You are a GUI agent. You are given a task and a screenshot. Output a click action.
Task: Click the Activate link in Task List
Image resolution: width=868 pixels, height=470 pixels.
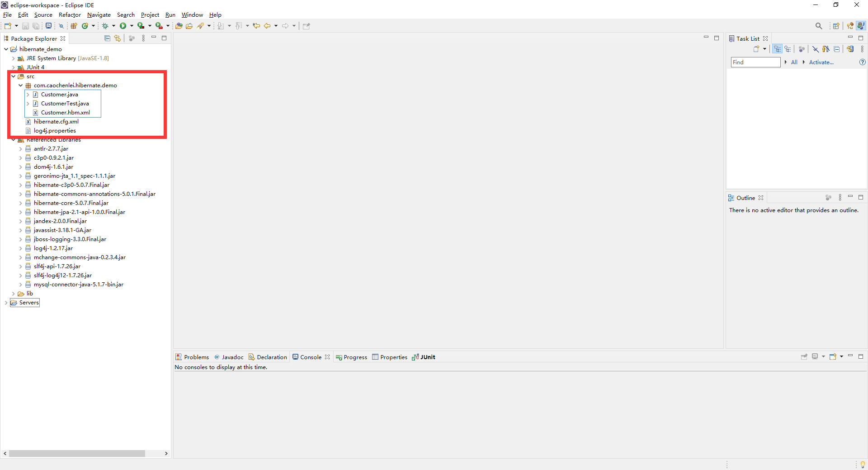tap(821, 62)
